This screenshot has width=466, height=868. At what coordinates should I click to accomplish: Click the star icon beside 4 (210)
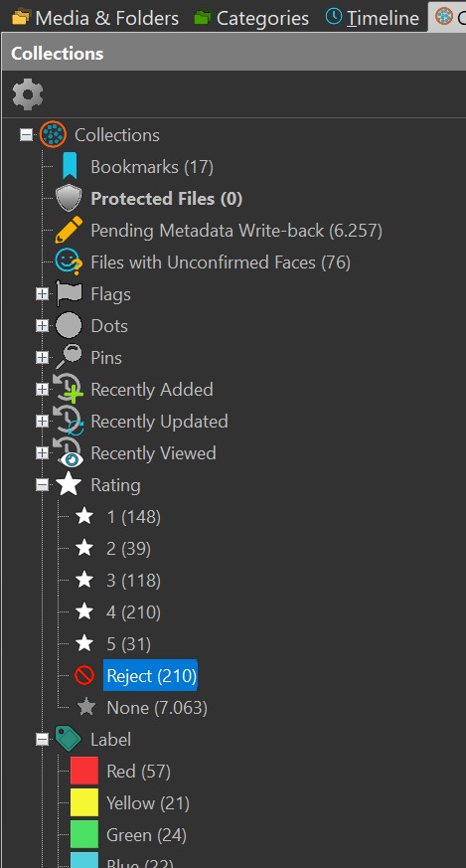point(84,611)
